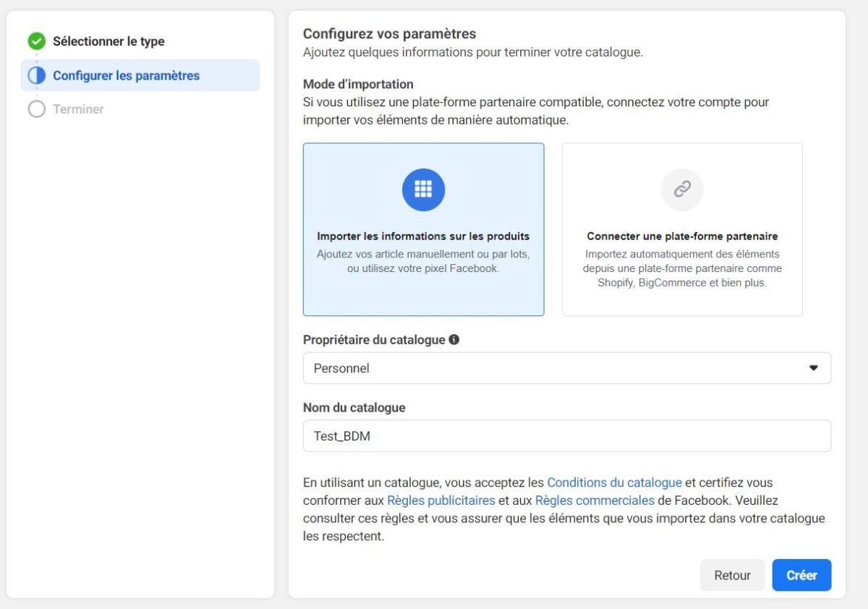Screen dimensions: 868x609
Task: Select 'Configurer les paramètres' step
Action: point(126,75)
